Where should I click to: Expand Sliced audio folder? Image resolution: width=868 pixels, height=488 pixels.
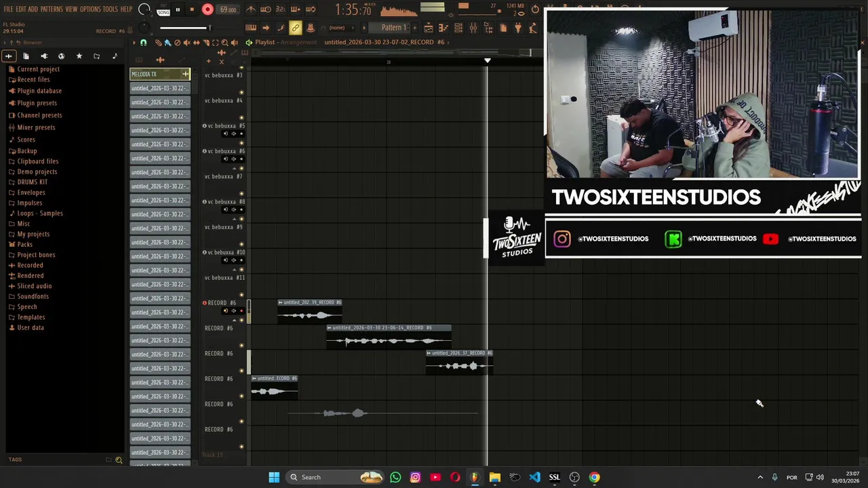click(x=35, y=286)
